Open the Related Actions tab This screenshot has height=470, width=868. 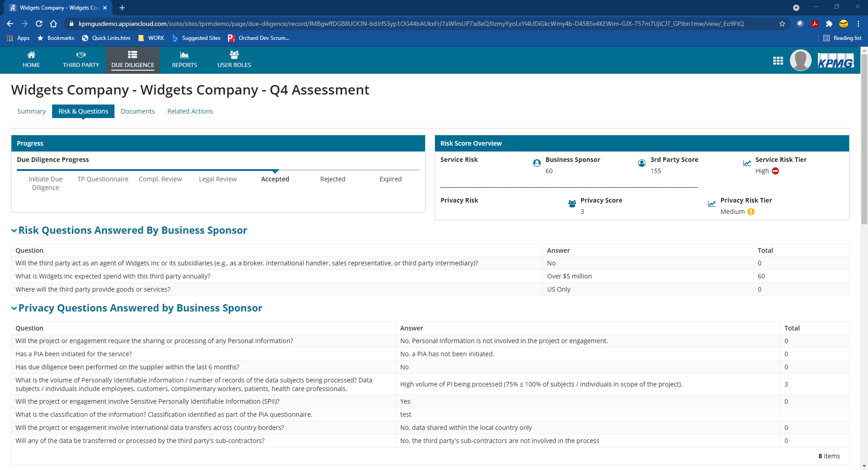[x=190, y=111]
